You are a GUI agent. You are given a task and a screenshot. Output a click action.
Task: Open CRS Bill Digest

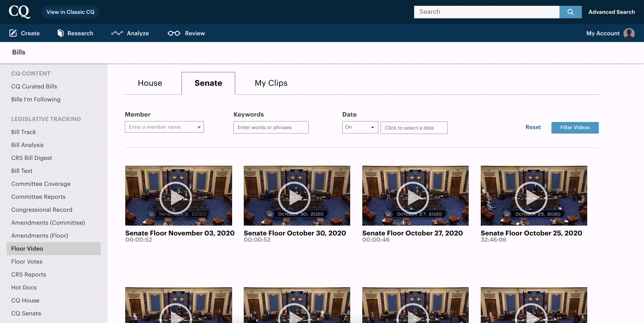[x=32, y=158]
